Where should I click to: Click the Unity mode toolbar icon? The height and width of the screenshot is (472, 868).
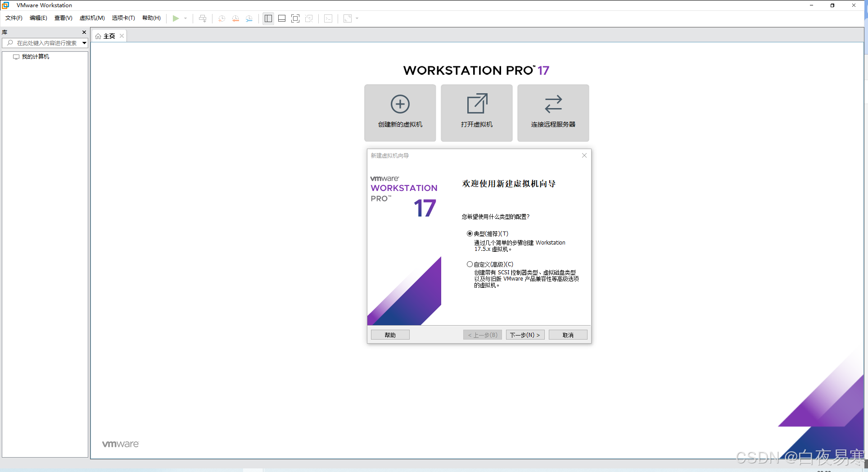(x=309, y=18)
